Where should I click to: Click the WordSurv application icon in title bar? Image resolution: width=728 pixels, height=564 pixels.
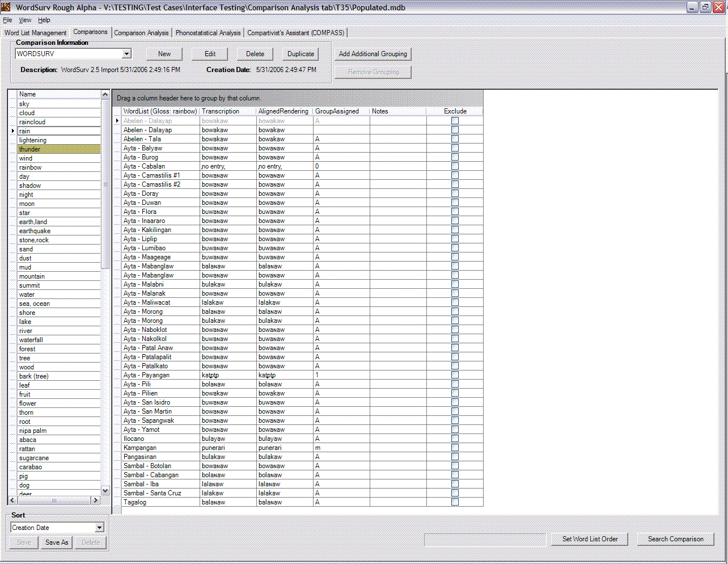click(x=6, y=7)
